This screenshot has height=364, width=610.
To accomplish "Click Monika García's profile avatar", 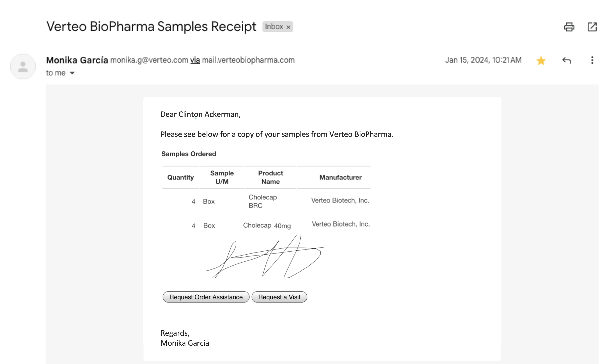I will [x=23, y=67].
